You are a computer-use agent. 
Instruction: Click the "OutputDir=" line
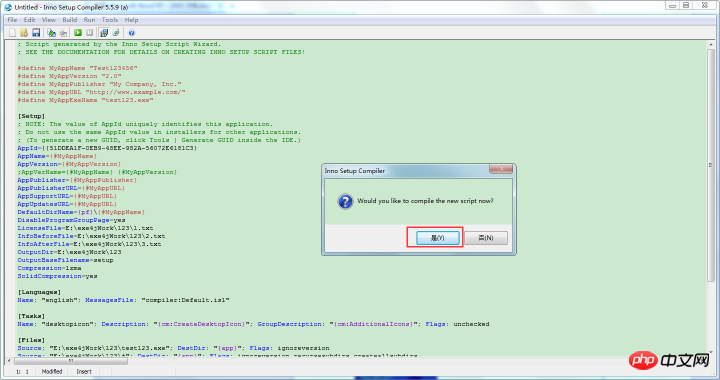[69, 252]
